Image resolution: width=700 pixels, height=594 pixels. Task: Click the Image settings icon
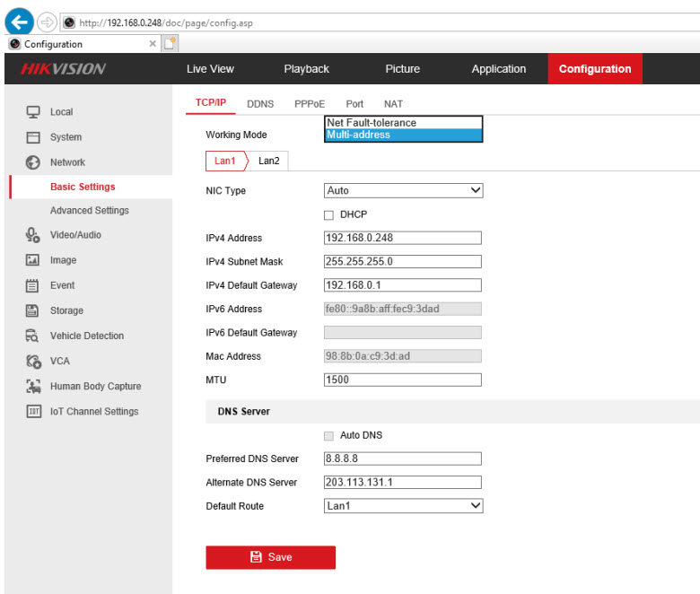coord(33,260)
